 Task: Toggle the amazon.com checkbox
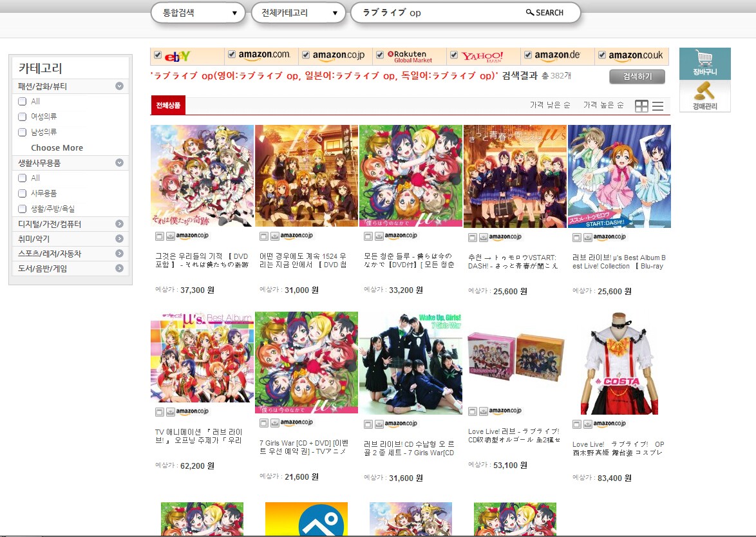(x=232, y=55)
